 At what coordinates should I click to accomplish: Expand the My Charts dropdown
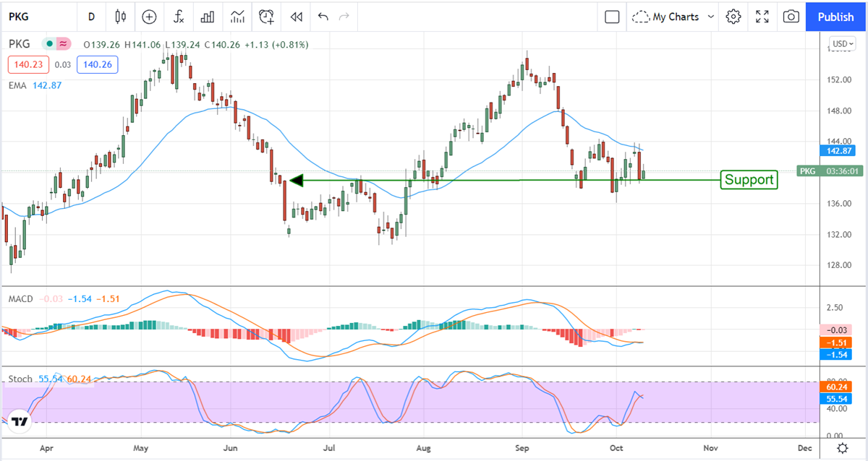click(673, 16)
